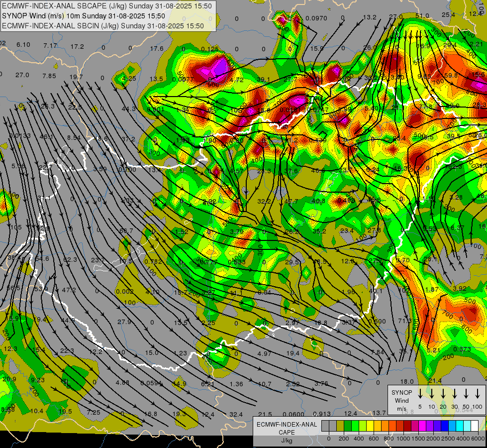Click the 10 m/s wind arrow in legend
The width and height of the screenshot is (487, 448).
(431, 393)
